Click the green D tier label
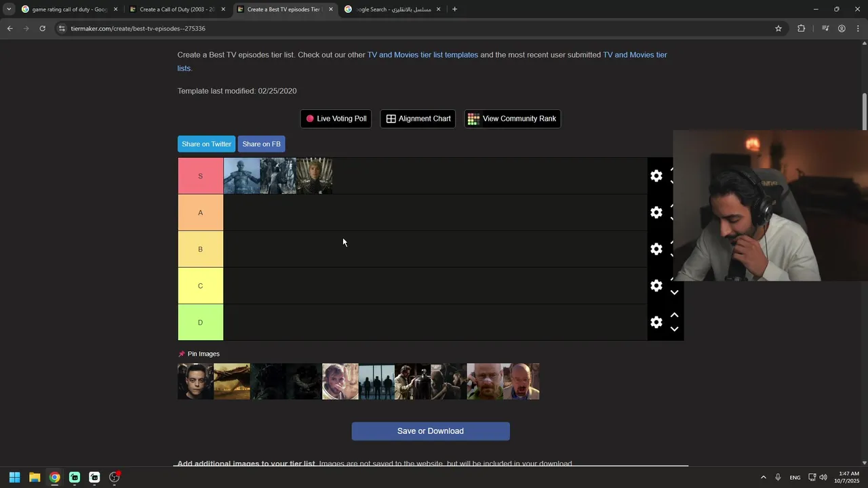 [200, 323]
